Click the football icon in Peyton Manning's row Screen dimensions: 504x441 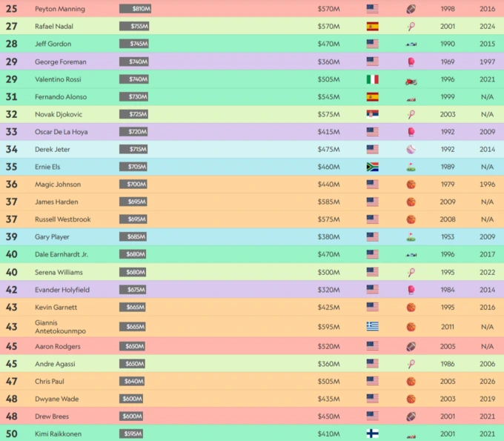[411, 9]
